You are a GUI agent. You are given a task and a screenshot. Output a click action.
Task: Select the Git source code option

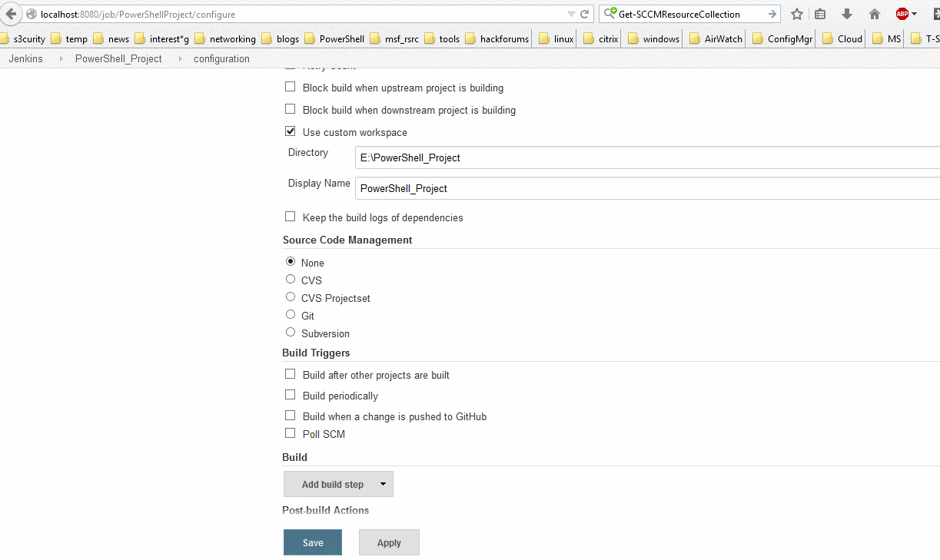pos(290,313)
